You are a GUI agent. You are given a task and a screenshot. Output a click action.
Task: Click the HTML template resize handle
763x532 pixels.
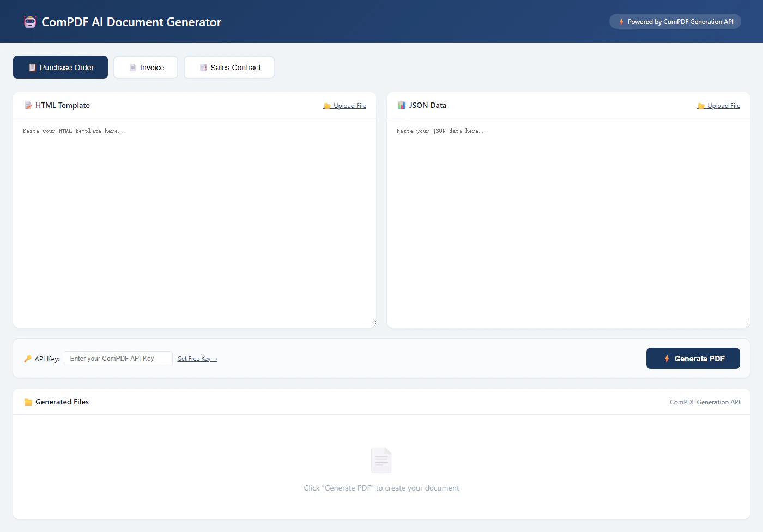click(x=373, y=323)
